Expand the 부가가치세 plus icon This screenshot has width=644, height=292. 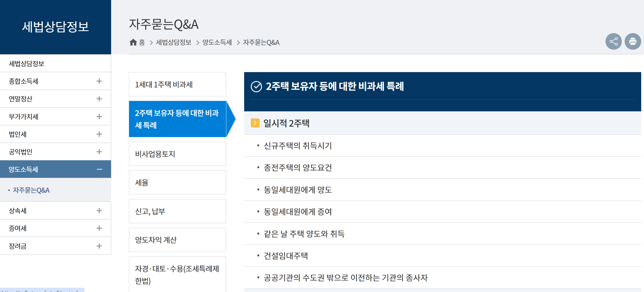pyautogui.click(x=99, y=116)
